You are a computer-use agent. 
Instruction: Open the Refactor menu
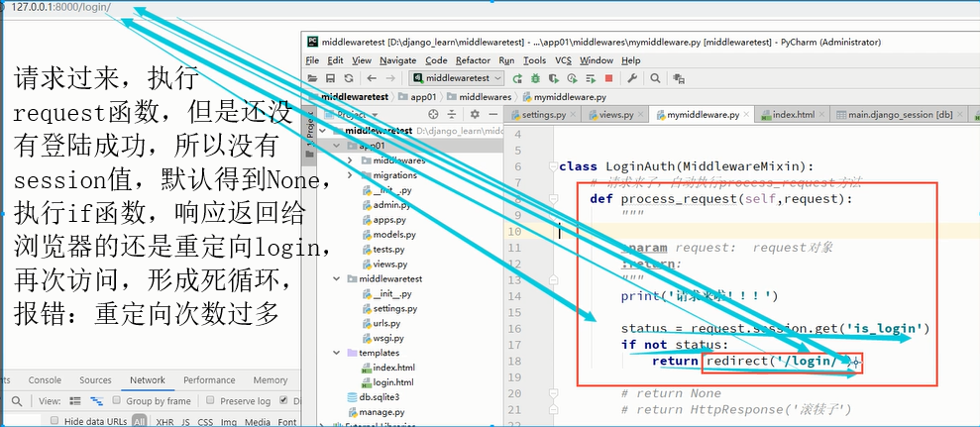coord(473,60)
